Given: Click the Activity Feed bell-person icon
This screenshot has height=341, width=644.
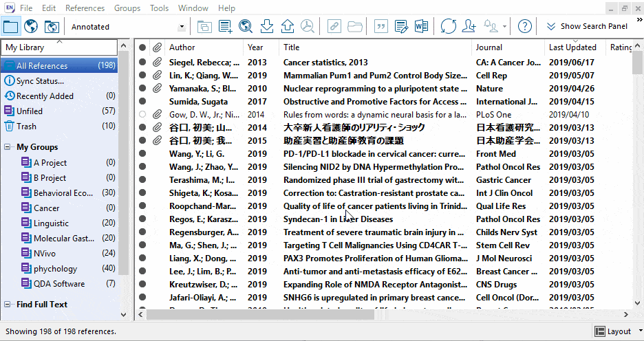Looking at the screenshot, I should pos(491,26).
